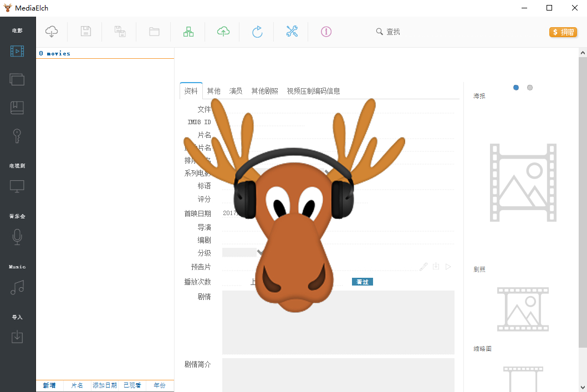Screen dimensions: 587x392
Task: Open the Music note icon in sidebar
Action: coord(17,287)
